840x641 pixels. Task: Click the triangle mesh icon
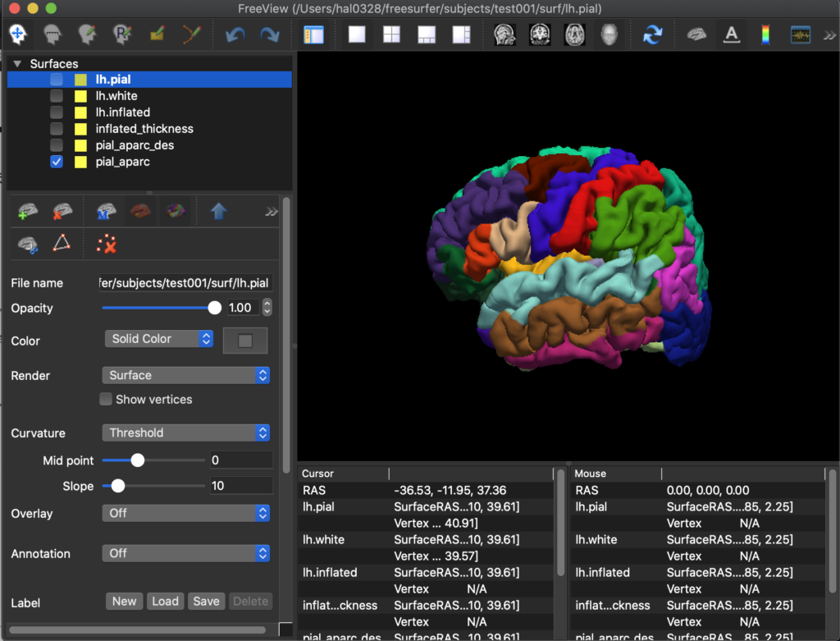coord(62,244)
